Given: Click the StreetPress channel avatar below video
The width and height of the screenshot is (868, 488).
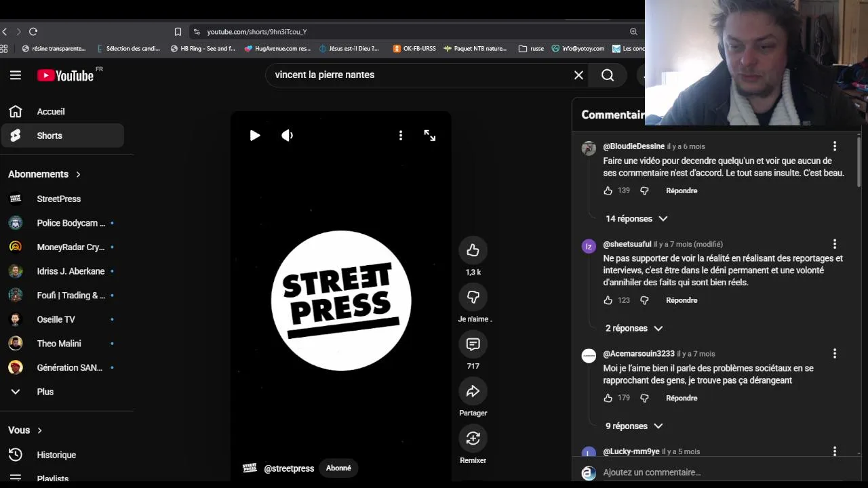Looking at the screenshot, I should pos(250,468).
